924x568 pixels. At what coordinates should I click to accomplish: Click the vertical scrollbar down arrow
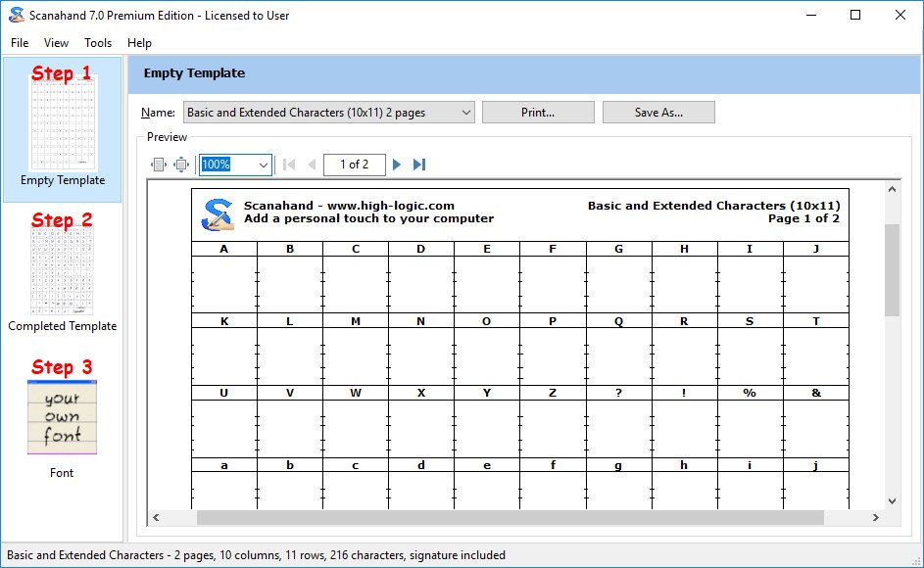[893, 501]
